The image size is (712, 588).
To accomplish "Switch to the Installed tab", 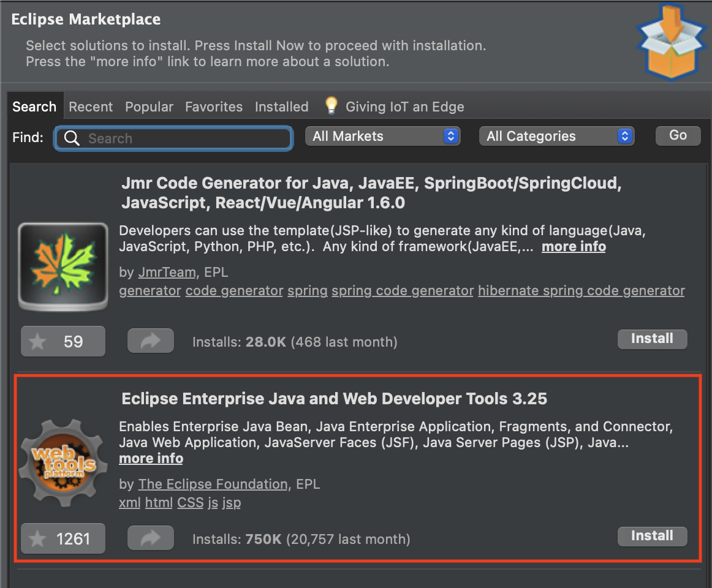I will pos(281,107).
